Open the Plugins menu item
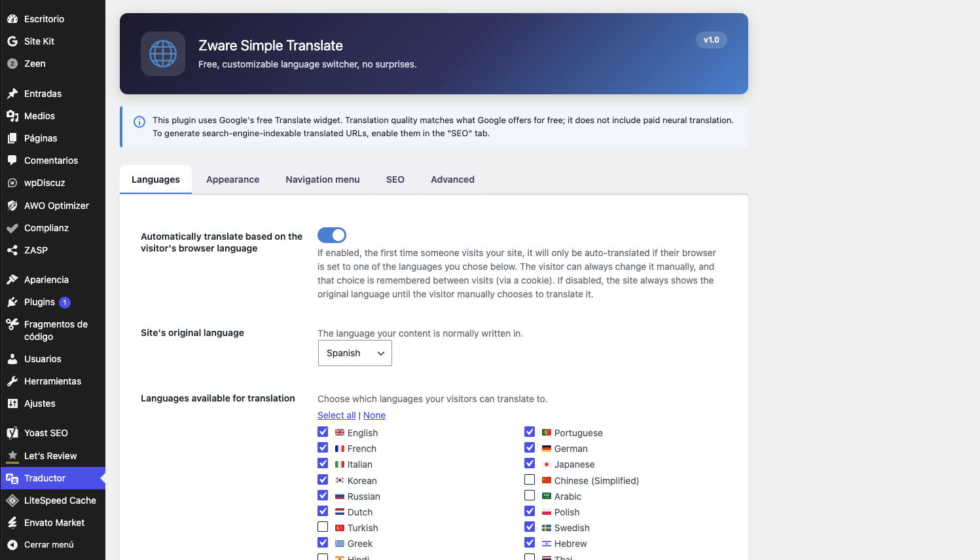 [x=52, y=302]
